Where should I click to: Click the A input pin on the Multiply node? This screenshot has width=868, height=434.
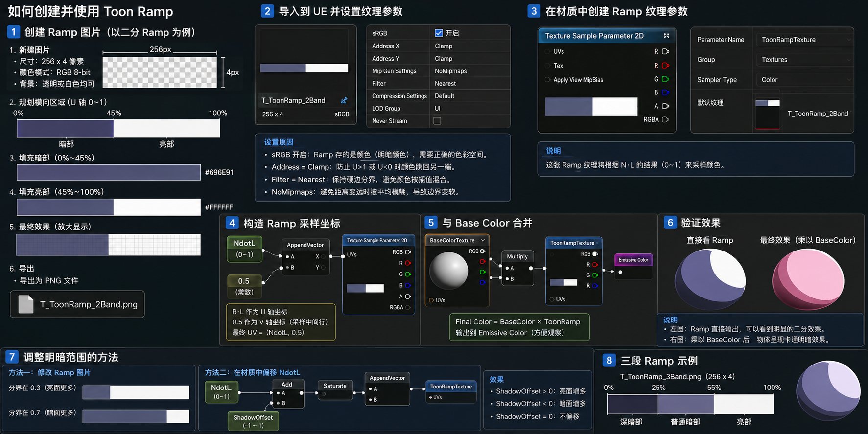507,268
